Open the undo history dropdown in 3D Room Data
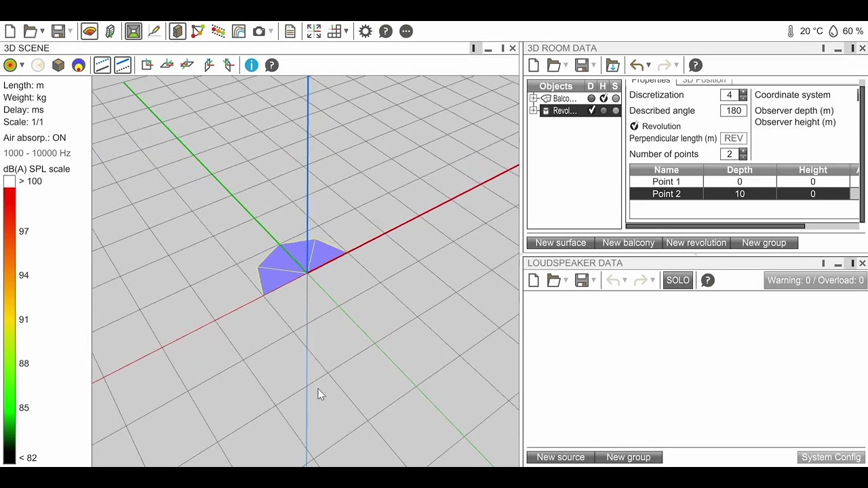This screenshot has width=868, height=488. pos(648,65)
